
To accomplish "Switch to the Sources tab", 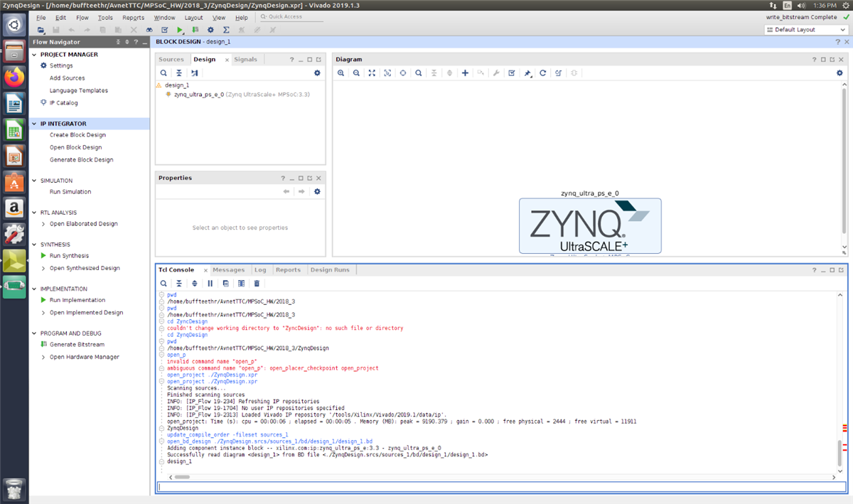I will pyautogui.click(x=171, y=60).
